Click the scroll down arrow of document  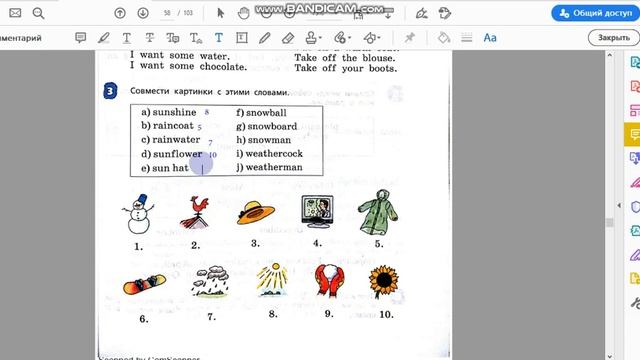610,356
